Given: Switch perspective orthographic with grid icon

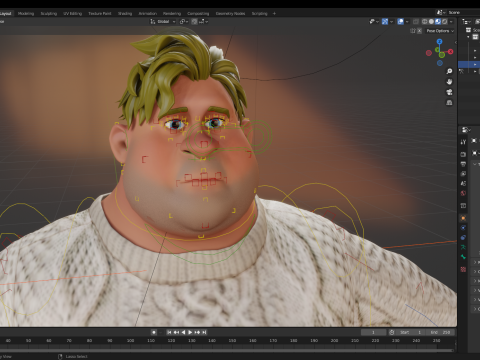Looking at the screenshot, I should 449,103.
